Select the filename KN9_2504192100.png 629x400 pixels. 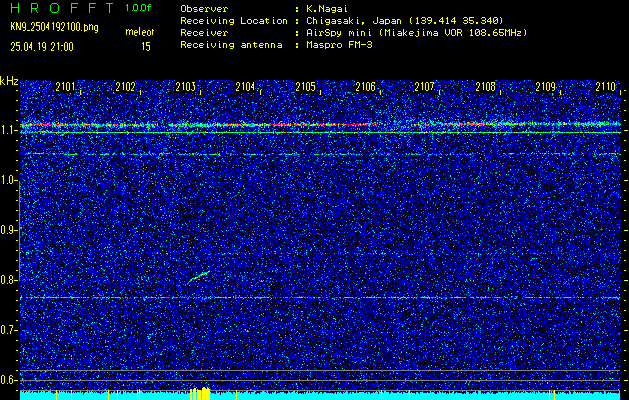[x=54, y=27]
